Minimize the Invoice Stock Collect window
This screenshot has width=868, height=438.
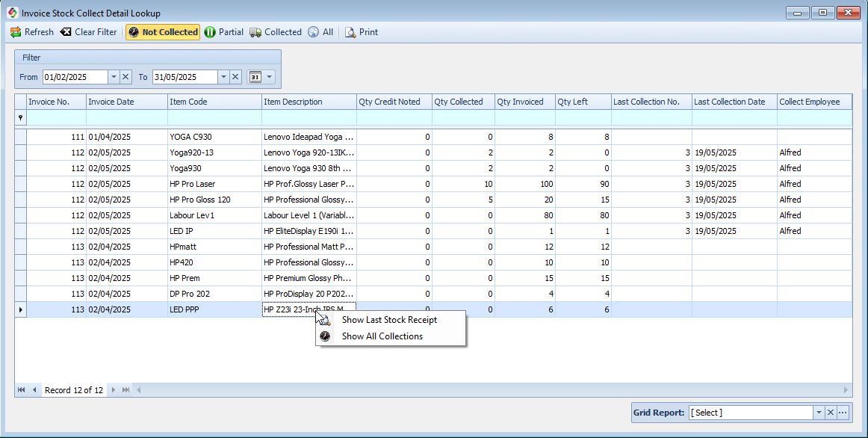tap(798, 13)
